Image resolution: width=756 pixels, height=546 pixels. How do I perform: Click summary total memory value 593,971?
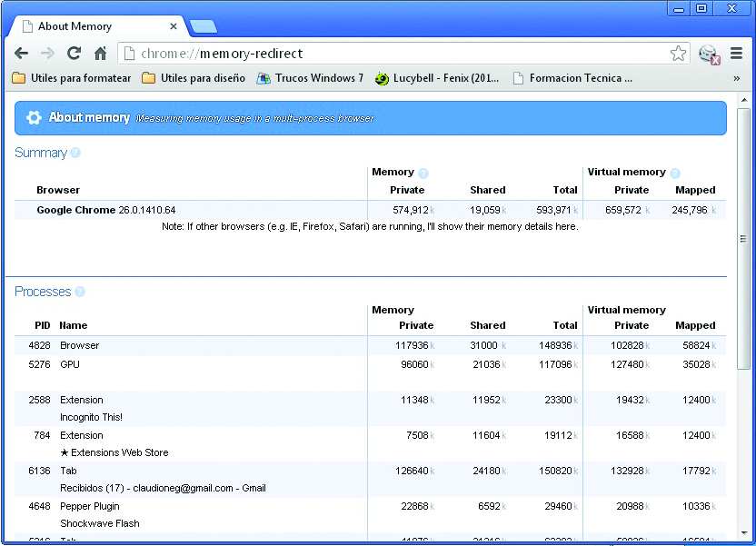[x=553, y=210]
